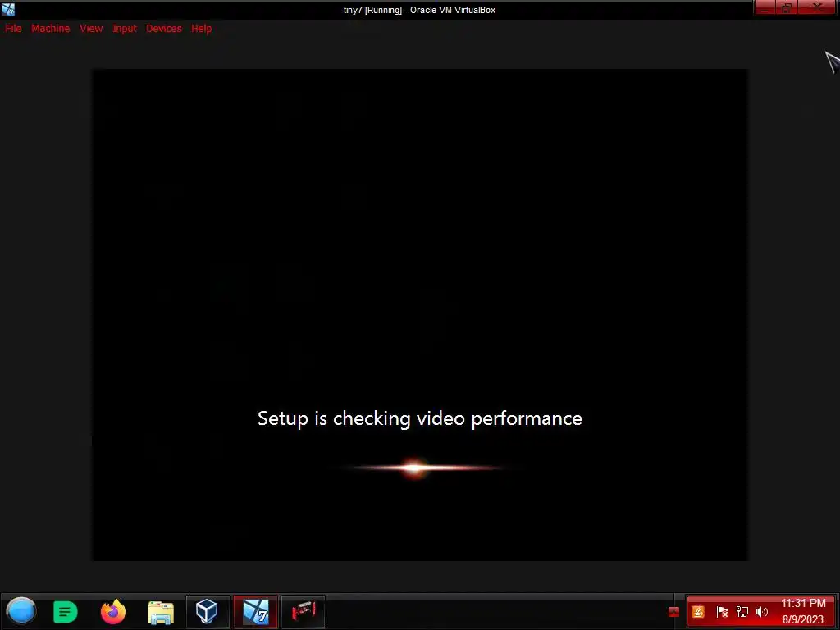
Task: Click the 'Setup is checking video performance' text
Action: point(419,418)
